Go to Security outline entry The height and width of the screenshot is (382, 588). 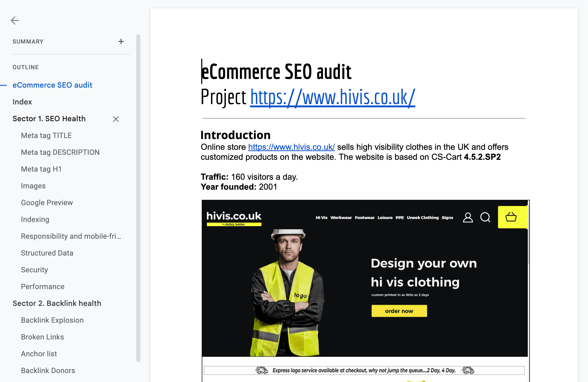pos(34,270)
